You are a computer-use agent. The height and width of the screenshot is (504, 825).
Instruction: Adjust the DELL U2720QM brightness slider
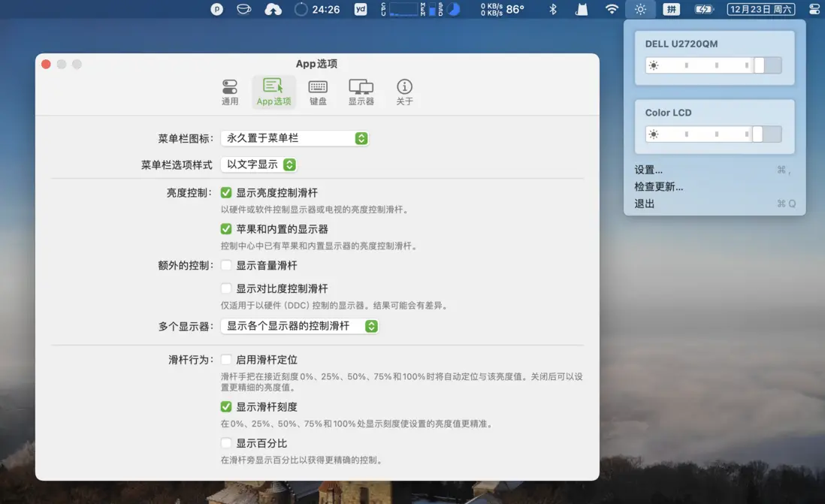[x=713, y=65]
